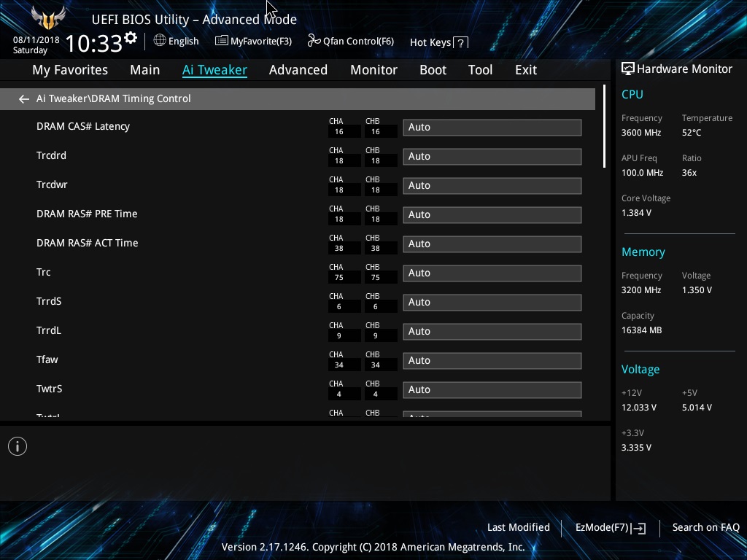
Task: Click the TUF winged logo
Action: (x=48, y=18)
